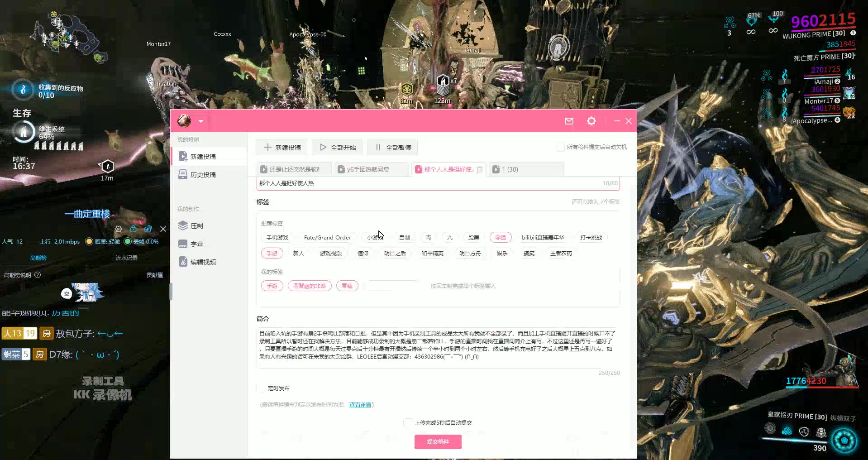Click the 画质: 轻微 status indicator

[x=103, y=242]
